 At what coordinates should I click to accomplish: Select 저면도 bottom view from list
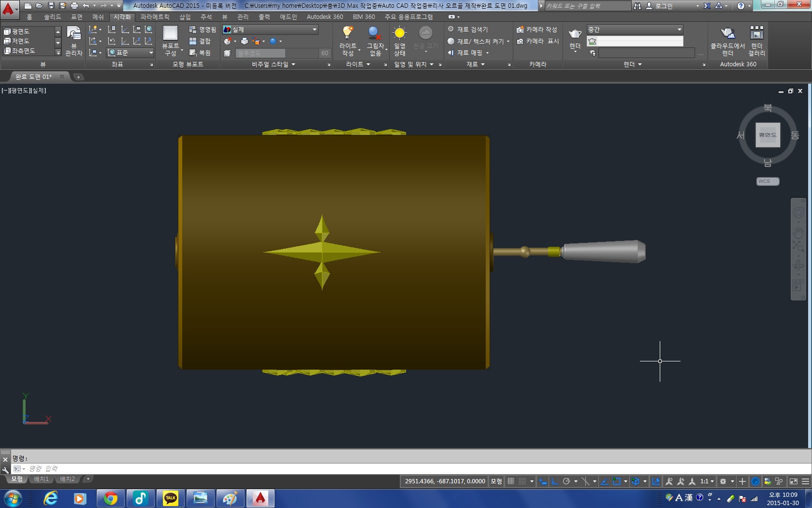(x=21, y=41)
